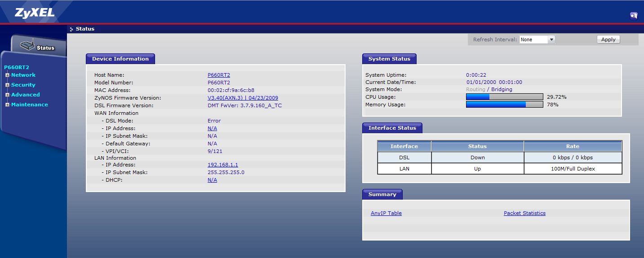Image resolution: width=644 pixels, height=258 pixels.
Task: Expand the Security menu plus icon
Action: tap(7, 85)
